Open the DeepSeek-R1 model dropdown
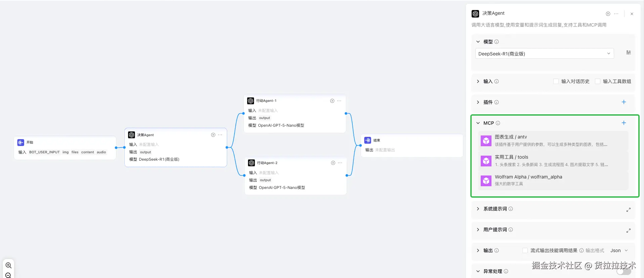Viewport: 644px width, 278px height. pos(544,54)
